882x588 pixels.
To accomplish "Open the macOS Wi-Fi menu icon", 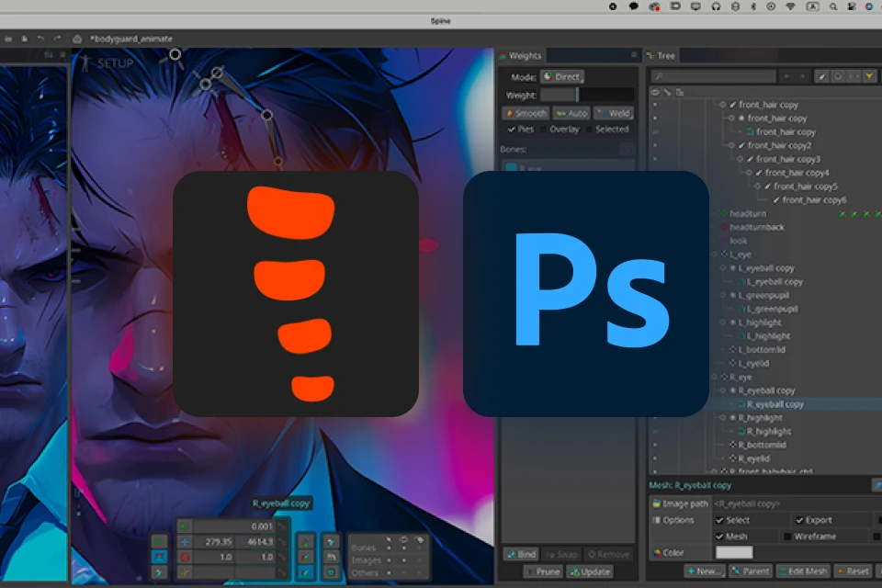I will coord(791,6).
